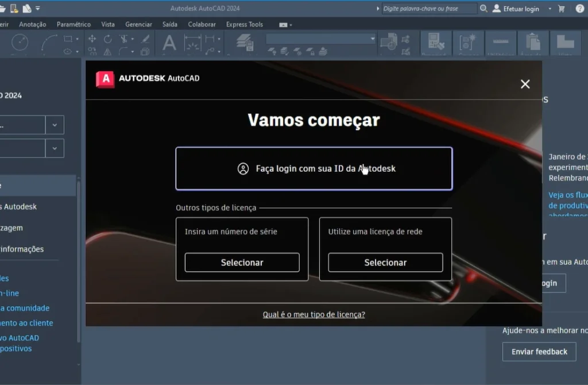Select the Rectangle tool in ribbon
Screen dimensions: 588x385
(x=68, y=38)
